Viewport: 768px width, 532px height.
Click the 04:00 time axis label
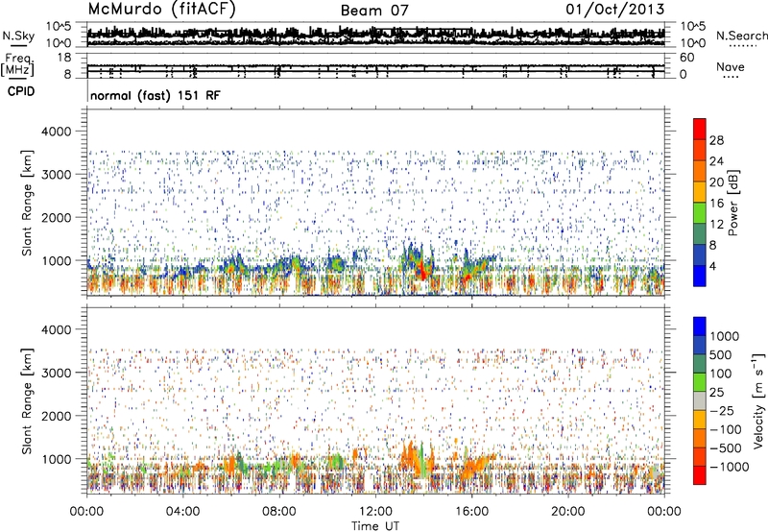pyautogui.click(x=182, y=512)
